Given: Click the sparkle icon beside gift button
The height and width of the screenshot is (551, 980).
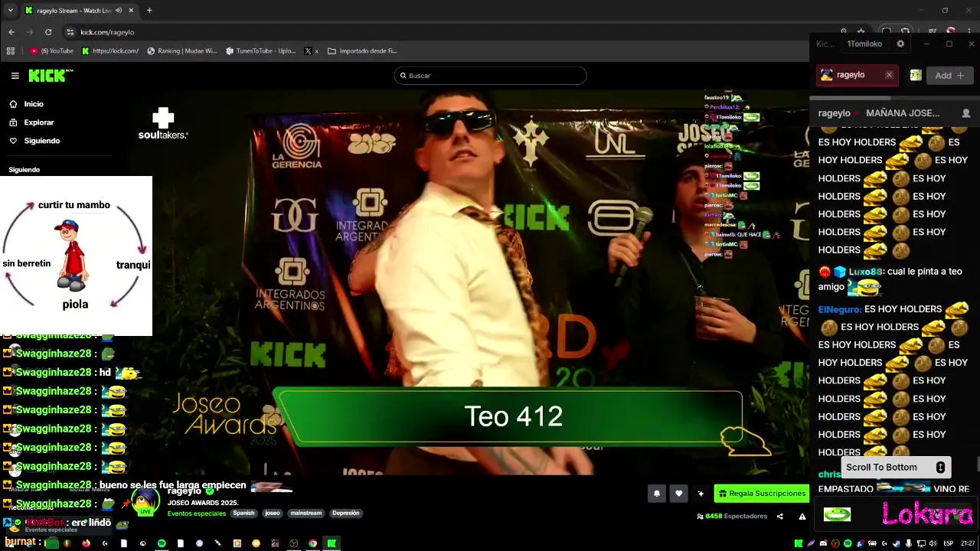Looking at the screenshot, I should tap(701, 494).
